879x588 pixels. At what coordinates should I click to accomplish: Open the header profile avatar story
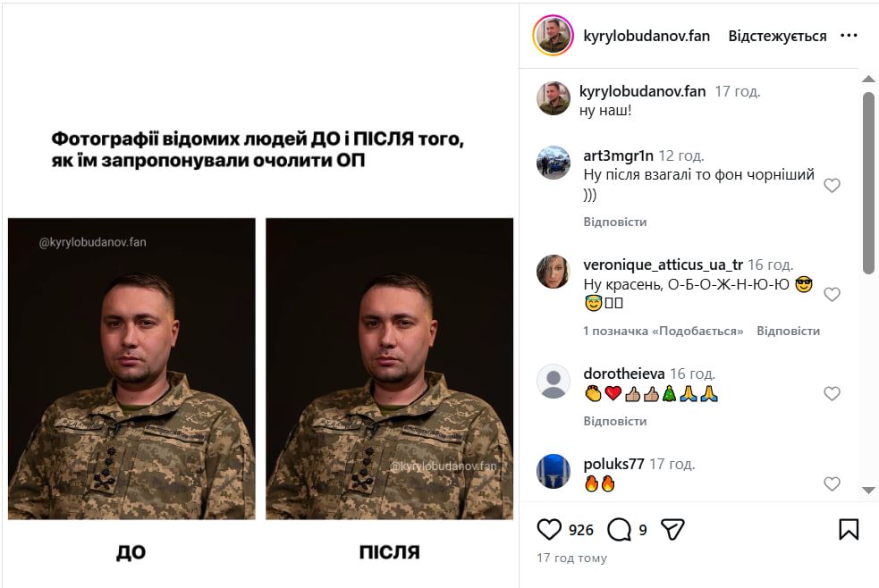tap(553, 36)
